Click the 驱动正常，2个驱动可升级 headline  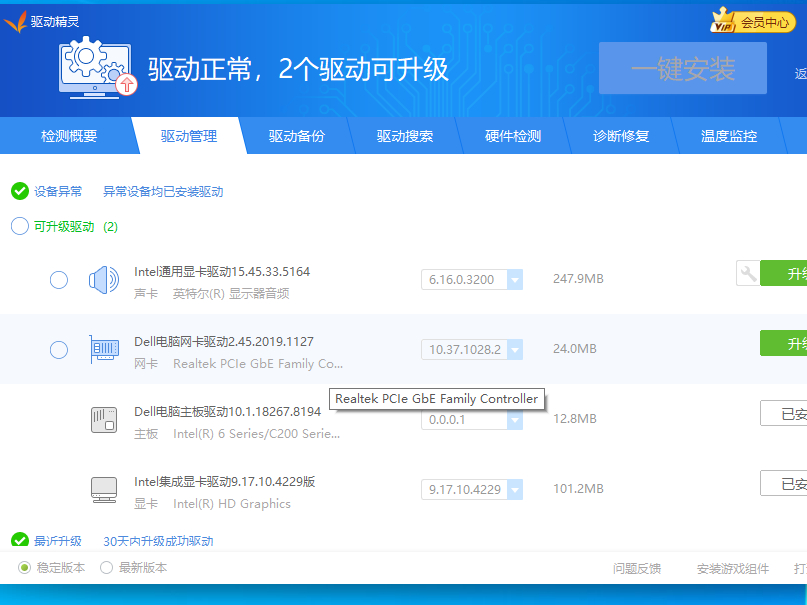[299, 69]
